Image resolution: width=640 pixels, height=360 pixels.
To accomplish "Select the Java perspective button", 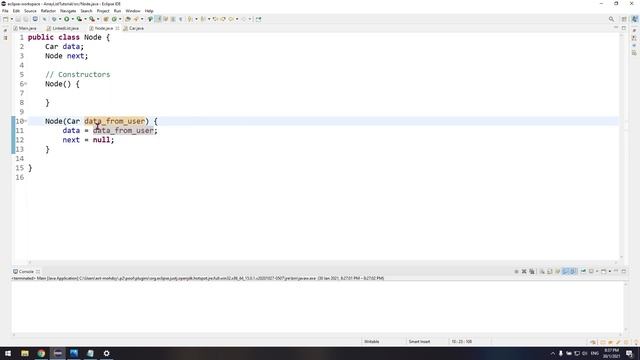I will [635, 19].
